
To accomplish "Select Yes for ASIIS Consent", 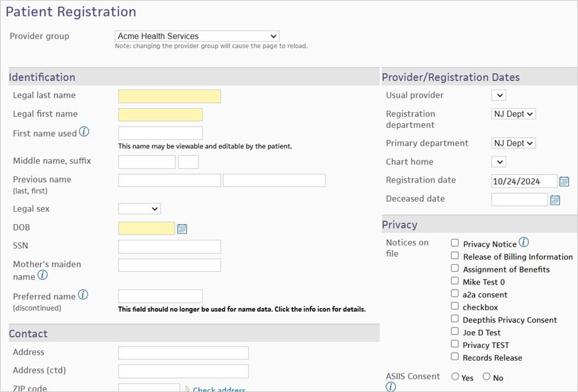I will point(455,377).
